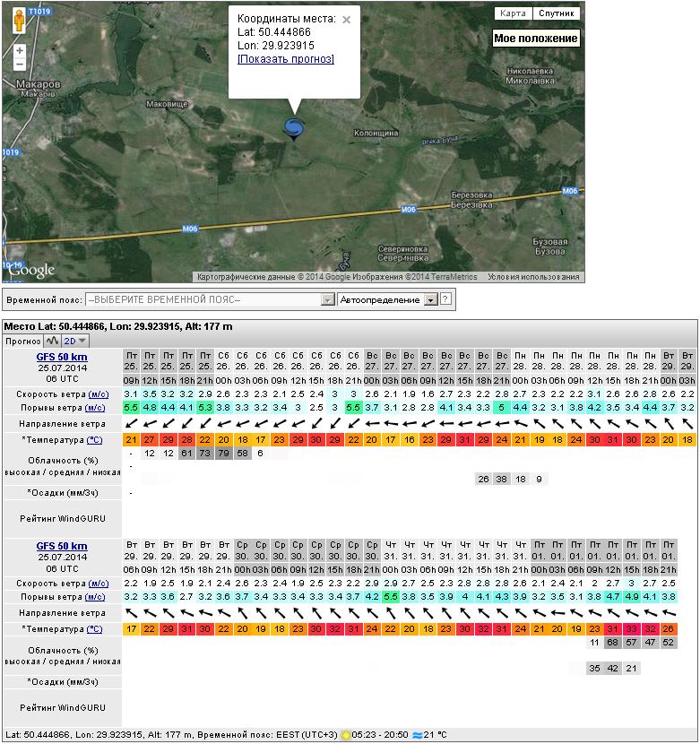Click the sunrise sun icon in footer
Viewport: 700px width, 744px height.
[345, 734]
